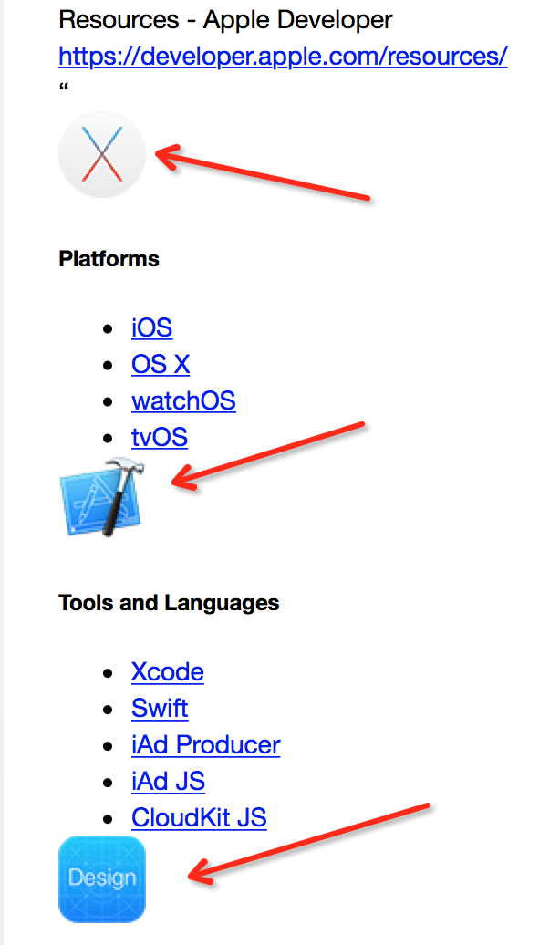Open the iOS platform link
The image size is (560, 945).
click(x=151, y=327)
